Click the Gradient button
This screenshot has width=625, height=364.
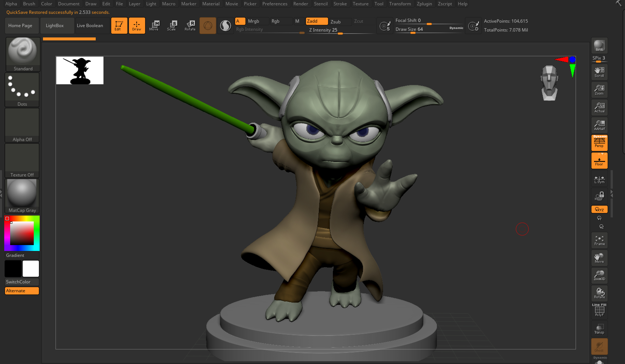(x=22, y=255)
